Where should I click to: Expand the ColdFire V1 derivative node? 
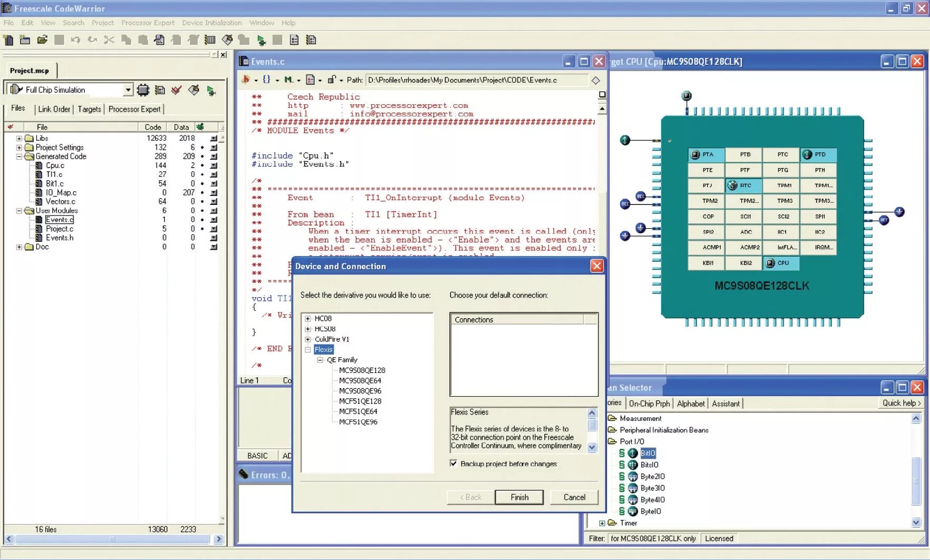coord(308,339)
